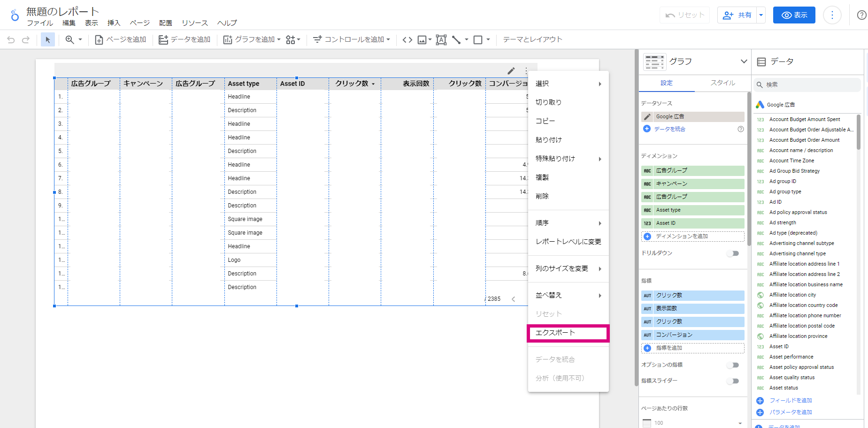Select the arrow selection mode tool
868x428 pixels.
click(47, 40)
